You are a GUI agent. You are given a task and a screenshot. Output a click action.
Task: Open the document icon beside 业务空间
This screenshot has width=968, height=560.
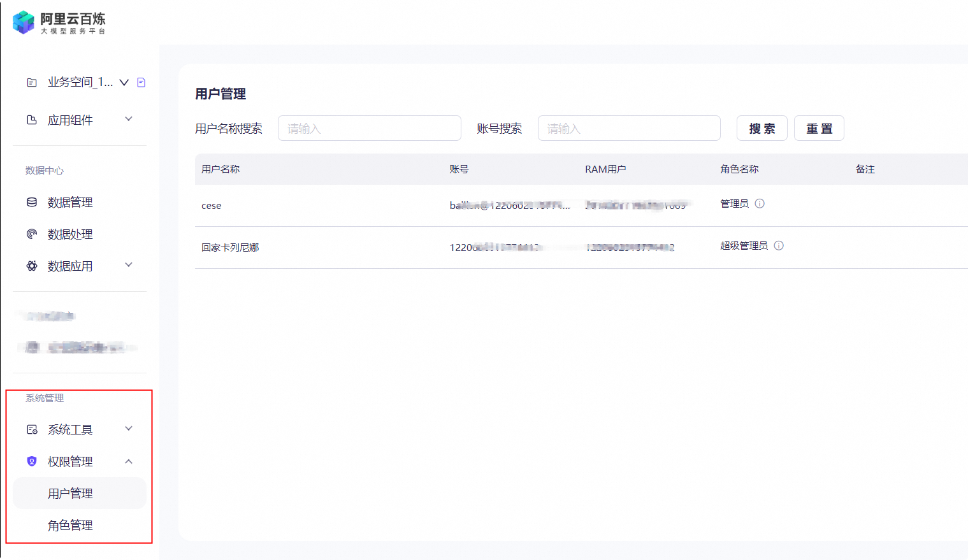[x=141, y=82]
